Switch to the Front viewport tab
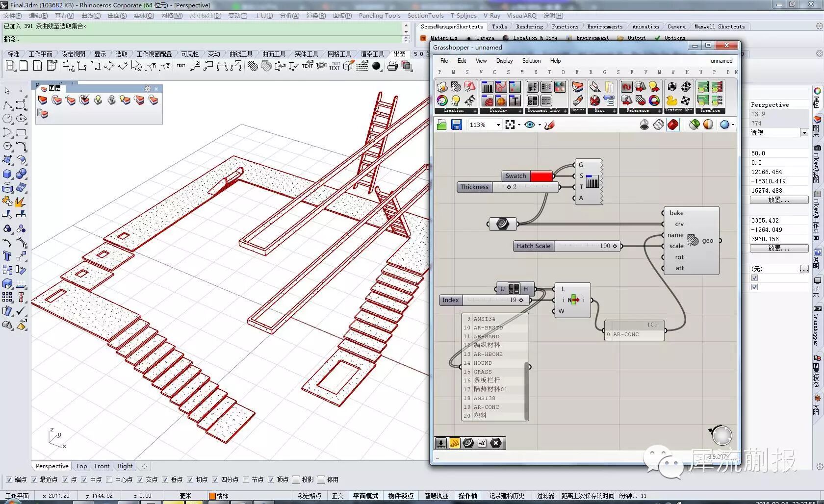The height and width of the screenshot is (504, 824). 102,466
